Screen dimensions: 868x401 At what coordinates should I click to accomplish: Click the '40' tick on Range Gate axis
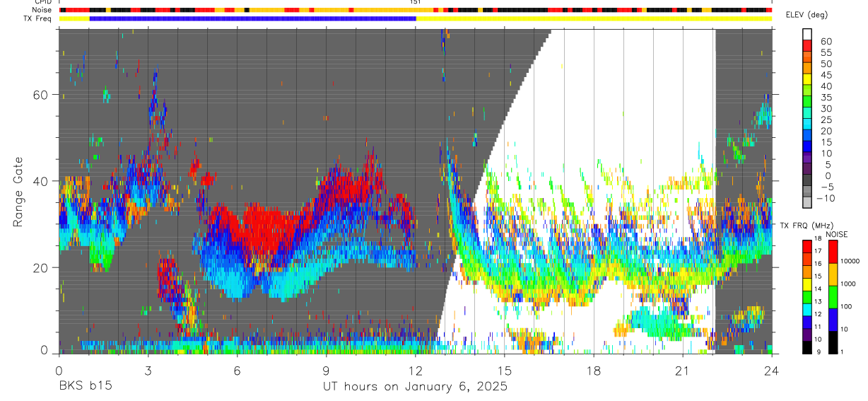42,181
